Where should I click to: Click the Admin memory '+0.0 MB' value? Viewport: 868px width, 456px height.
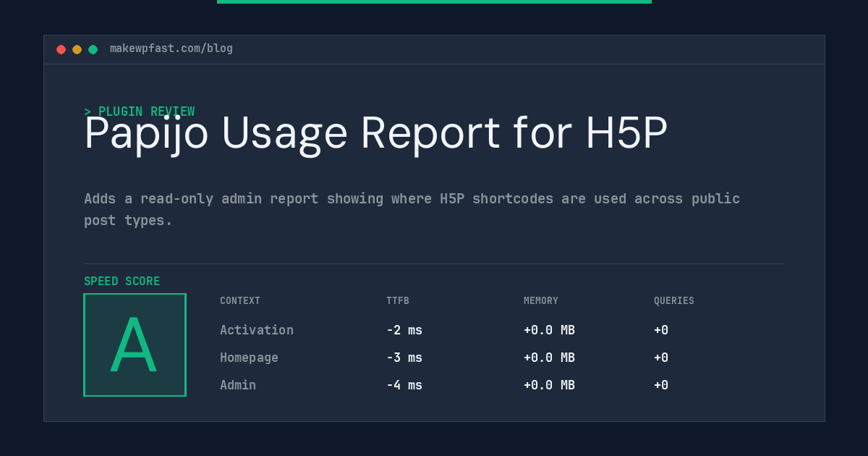pos(549,385)
